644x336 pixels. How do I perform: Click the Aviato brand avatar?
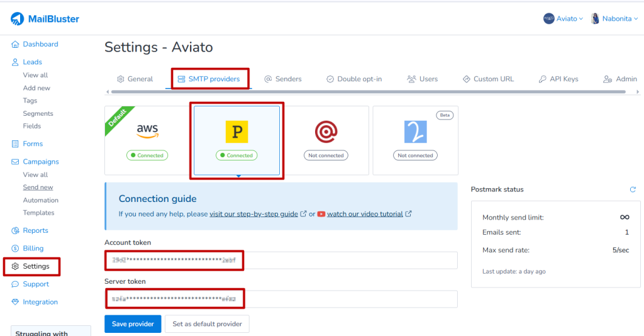(x=548, y=18)
